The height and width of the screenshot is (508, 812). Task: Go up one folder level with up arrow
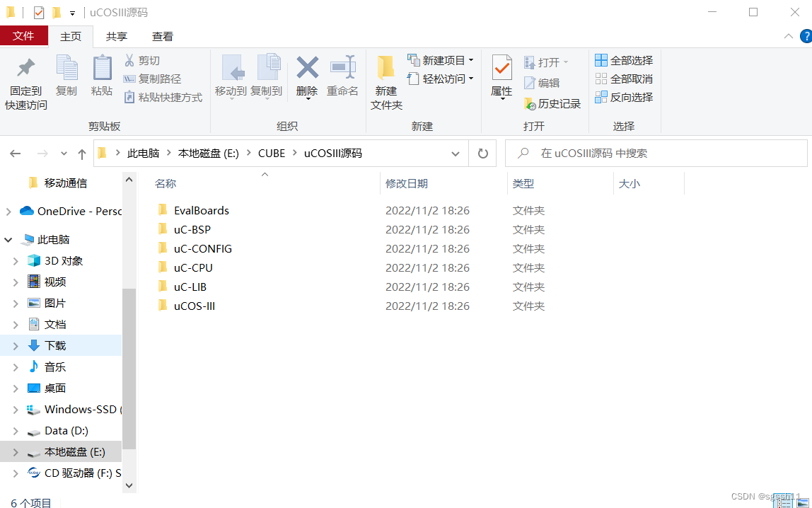coord(82,154)
